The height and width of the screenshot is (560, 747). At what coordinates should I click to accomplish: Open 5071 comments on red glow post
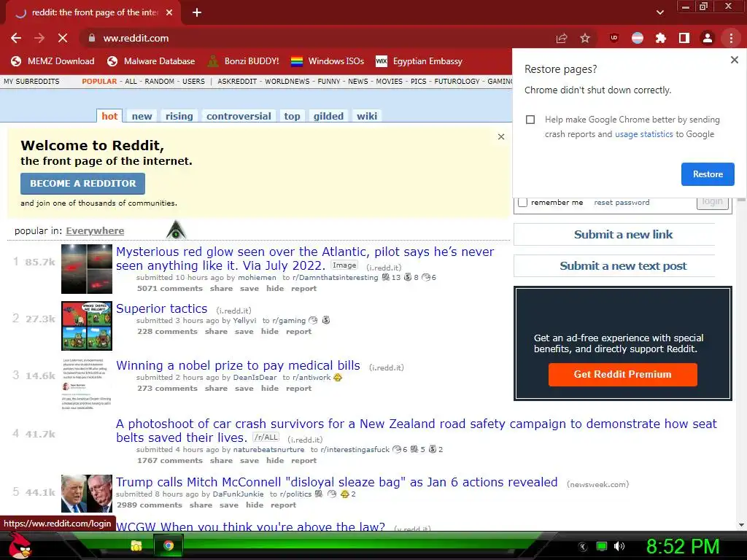pos(169,289)
